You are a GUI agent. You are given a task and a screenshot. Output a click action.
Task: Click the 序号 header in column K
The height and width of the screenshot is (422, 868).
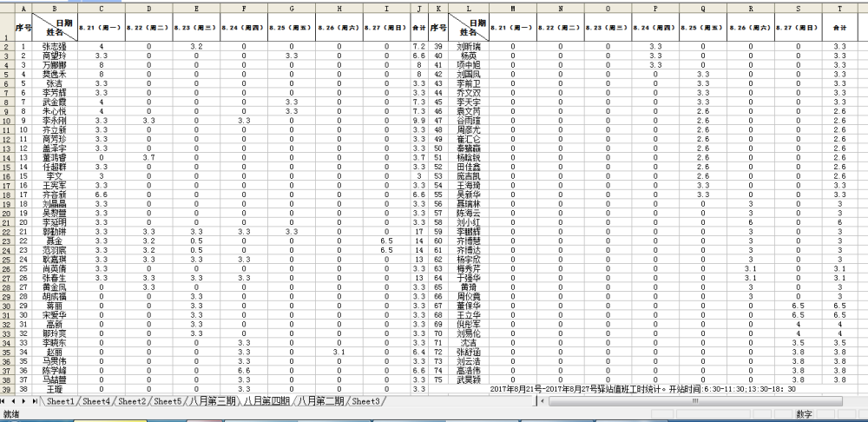pyautogui.click(x=437, y=27)
